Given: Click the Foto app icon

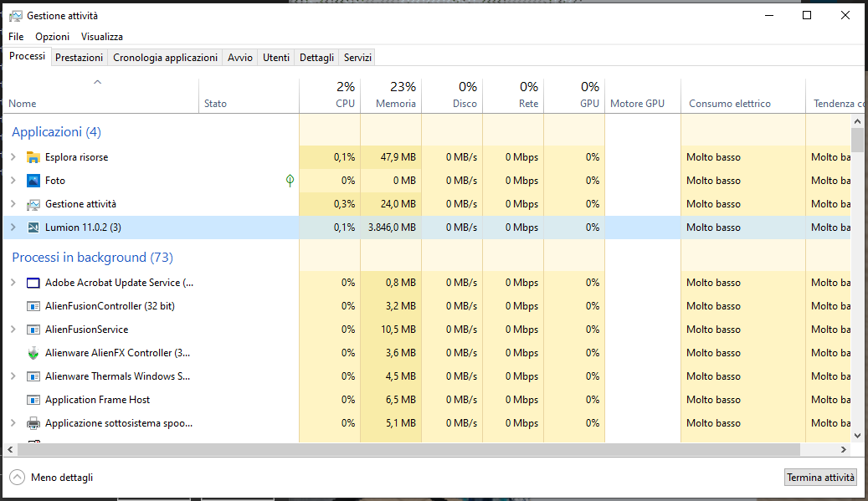Looking at the screenshot, I should coord(33,181).
